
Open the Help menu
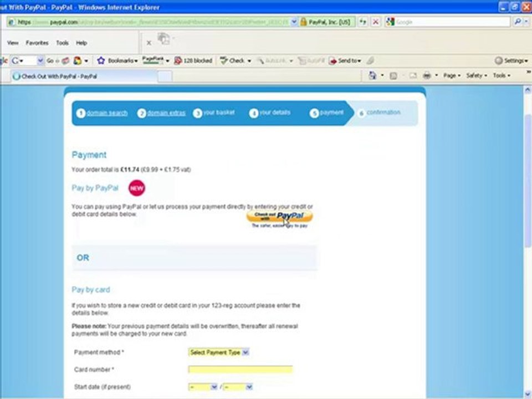pyautogui.click(x=81, y=43)
